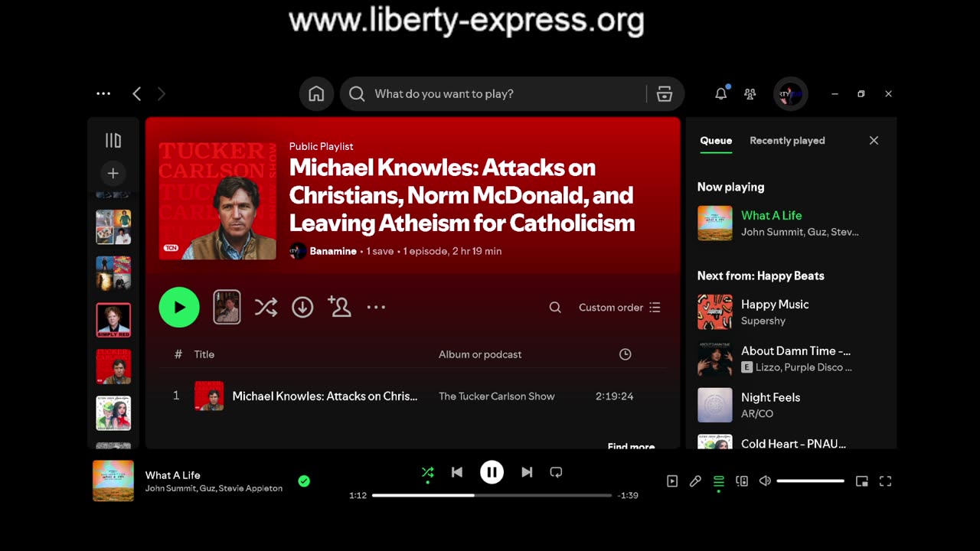Open the Browse icon in search bar
This screenshot has width=980, height=551.
click(x=665, y=93)
